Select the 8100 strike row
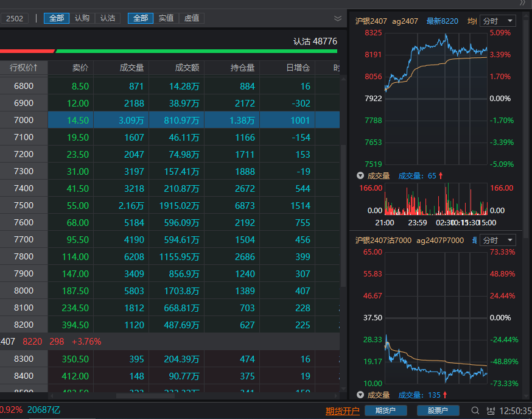Image resolution: width=532 pixels, height=419 pixels. pos(170,308)
